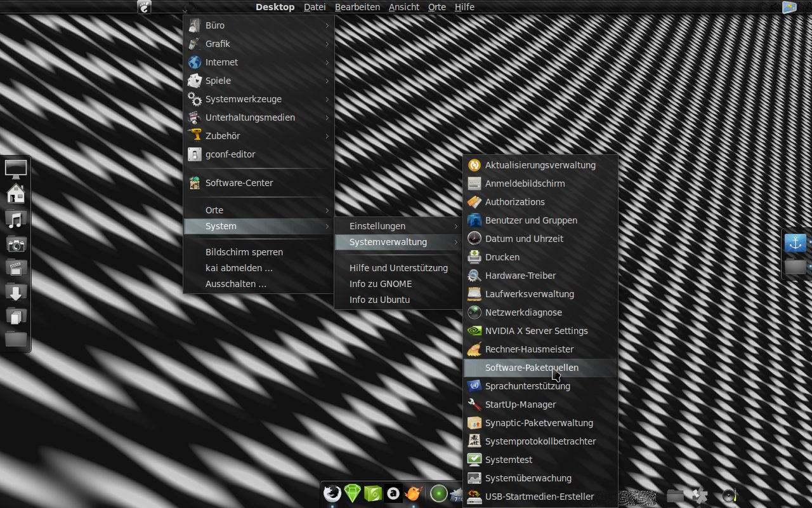The width and height of the screenshot is (812, 508).
Task: Open the Bearbeiten menu in top bar
Action: 357,7
